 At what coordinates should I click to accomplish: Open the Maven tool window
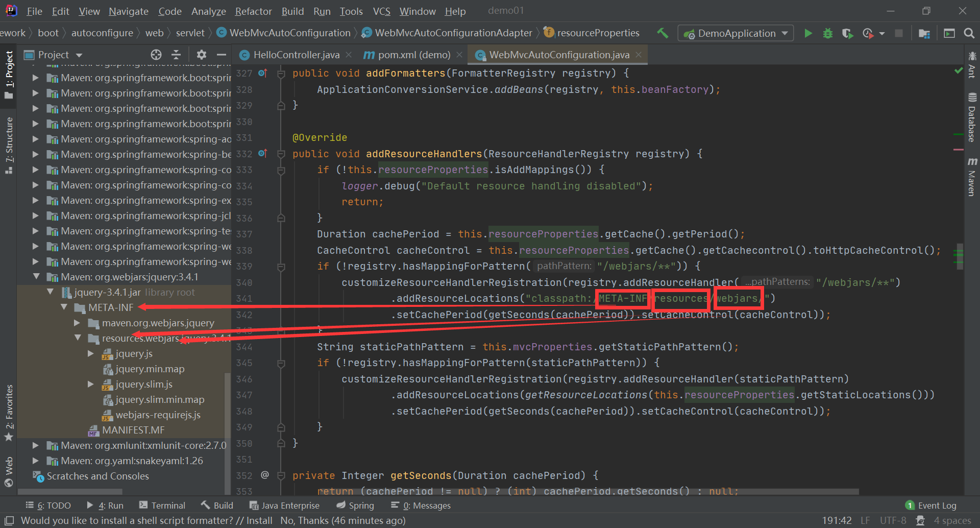pyautogui.click(x=972, y=177)
